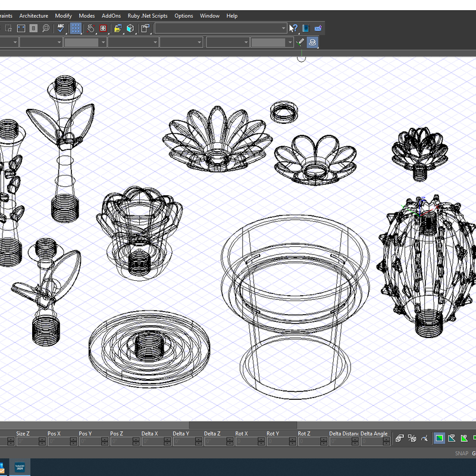This screenshot has width=476, height=476.
Task: Click the magnifier zoom icon
Action: (x=46, y=28)
